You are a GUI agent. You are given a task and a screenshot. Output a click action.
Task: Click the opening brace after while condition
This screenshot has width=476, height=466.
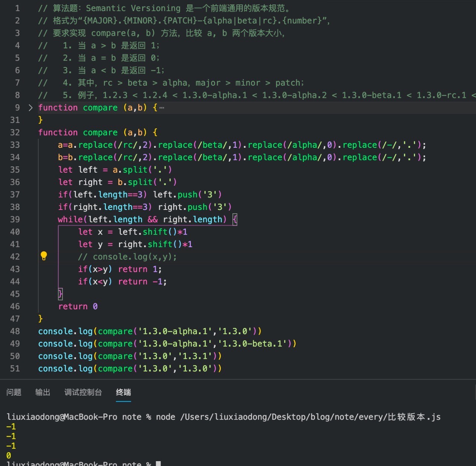[x=235, y=220]
